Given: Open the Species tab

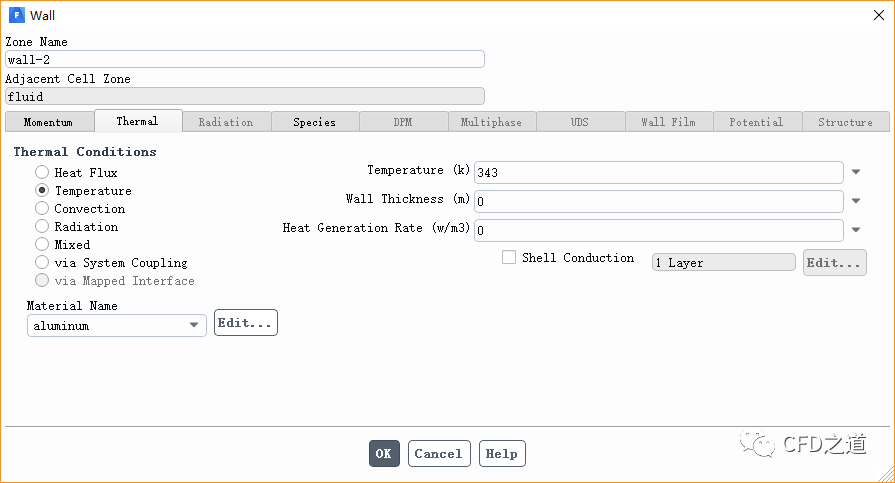Looking at the screenshot, I should point(314,122).
